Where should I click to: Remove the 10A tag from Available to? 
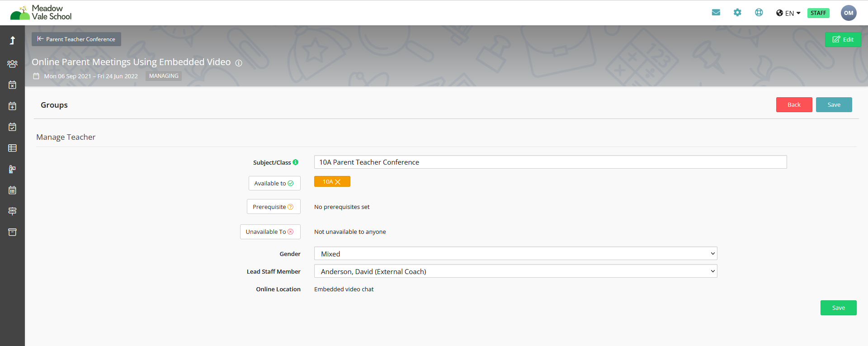point(338,182)
